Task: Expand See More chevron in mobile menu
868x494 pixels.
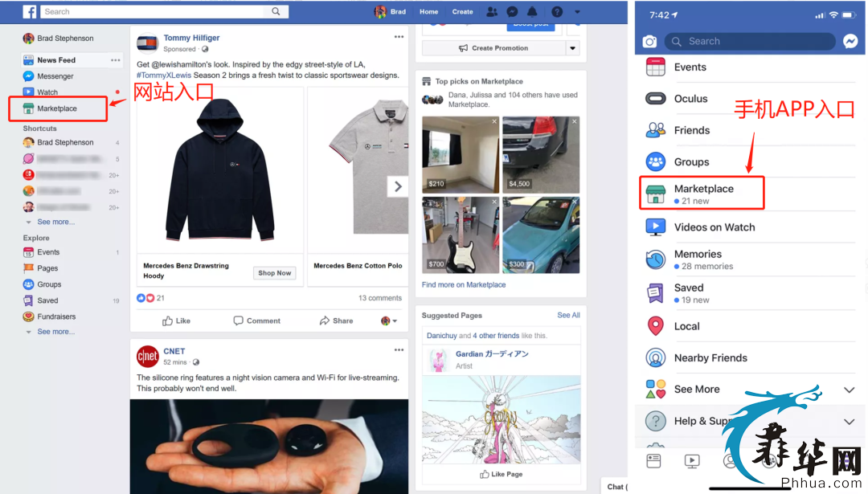Action: click(850, 390)
